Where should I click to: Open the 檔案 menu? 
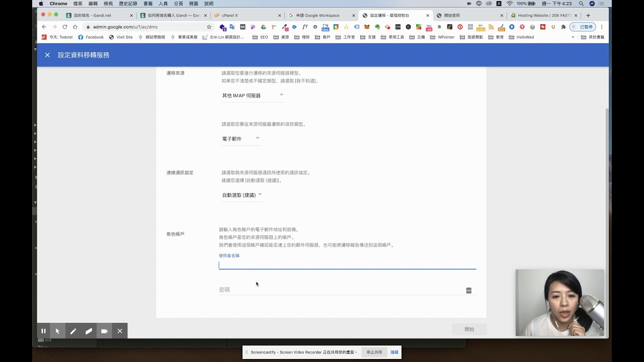point(78,4)
